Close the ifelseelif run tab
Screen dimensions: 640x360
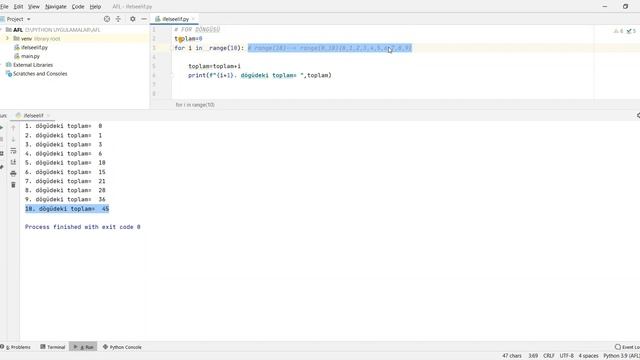click(48, 116)
